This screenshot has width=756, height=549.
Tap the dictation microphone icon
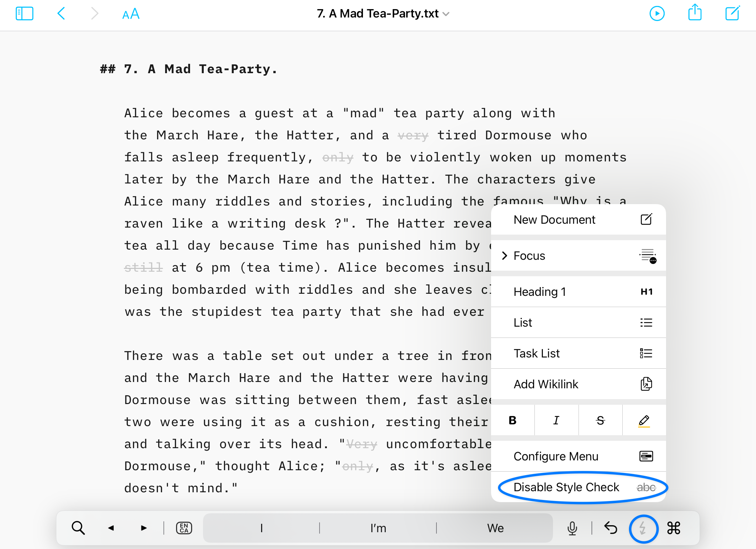(x=572, y=528)
